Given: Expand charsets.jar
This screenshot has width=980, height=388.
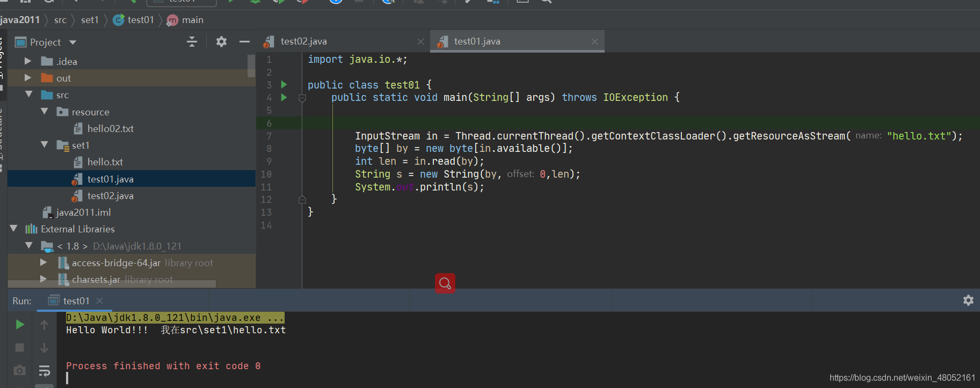Looking at the screenshot, I should [x=43, y=279].
